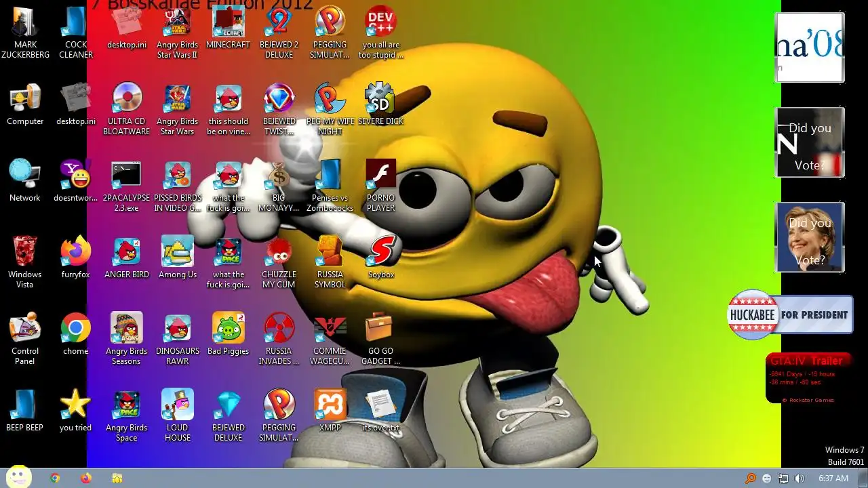Open the LOUD HOUSE desktop icon
868x488 pixels.
pyautogui.click(x=178, y=415)
